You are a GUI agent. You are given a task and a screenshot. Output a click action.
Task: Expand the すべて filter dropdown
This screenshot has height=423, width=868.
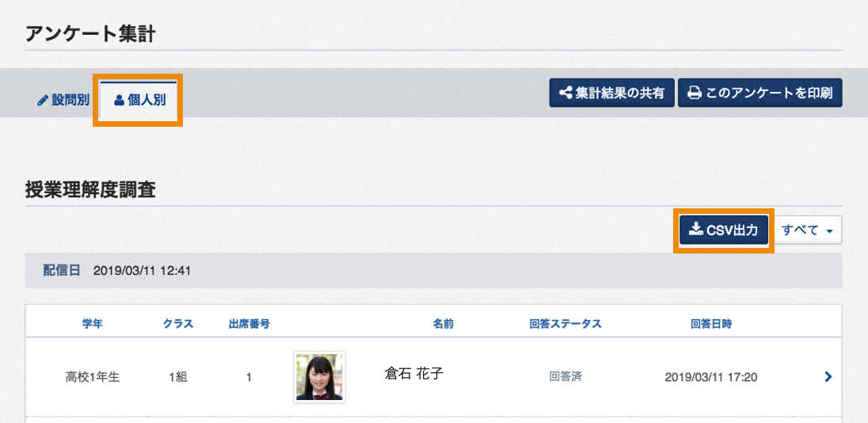coord(809,231)
